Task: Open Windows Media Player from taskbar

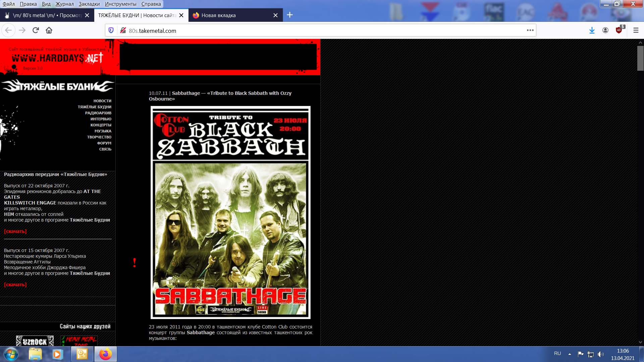Action: click(x=57, y=354)
